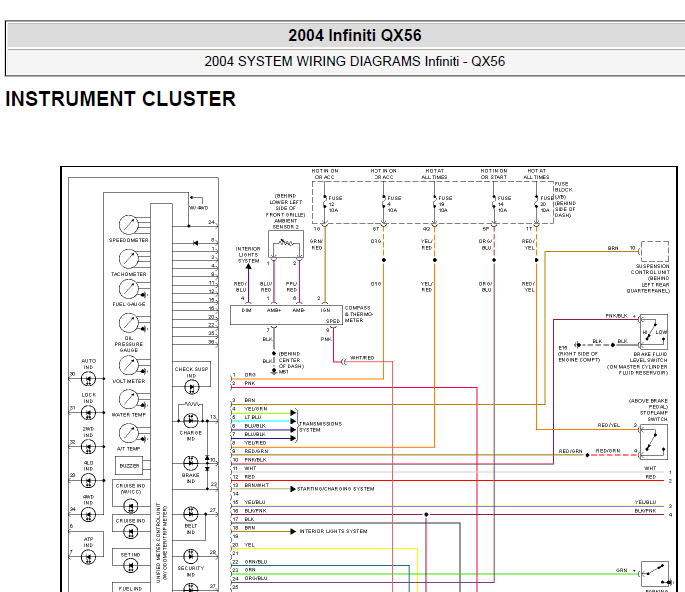The height and width of the screenshot is (592, 685).
Task: Click the Speedometer gauge symbol
Action: click(x=129, y=225)
